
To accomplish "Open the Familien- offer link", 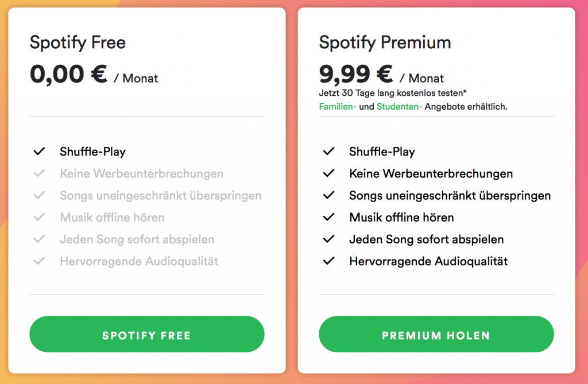I will click(x=338, y=107).
